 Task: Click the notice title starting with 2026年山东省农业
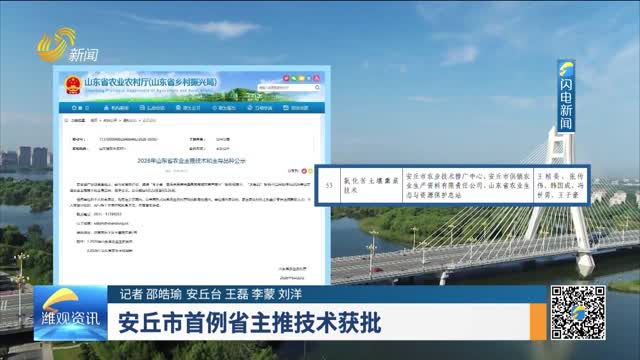click(x=191, y=161)
